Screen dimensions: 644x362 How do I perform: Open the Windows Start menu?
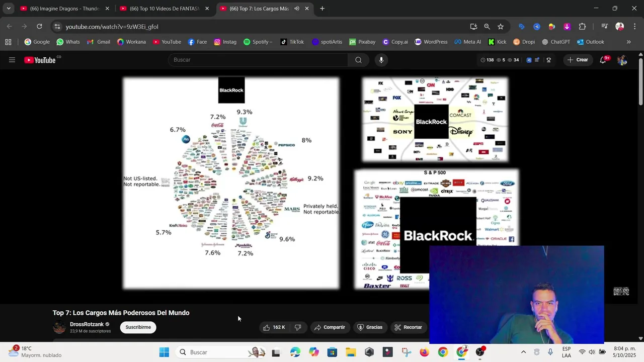tap(164, 352)
